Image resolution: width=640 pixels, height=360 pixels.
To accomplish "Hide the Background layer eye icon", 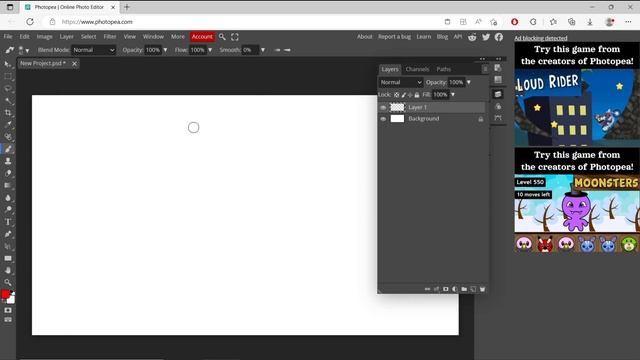I will (383, 119).
